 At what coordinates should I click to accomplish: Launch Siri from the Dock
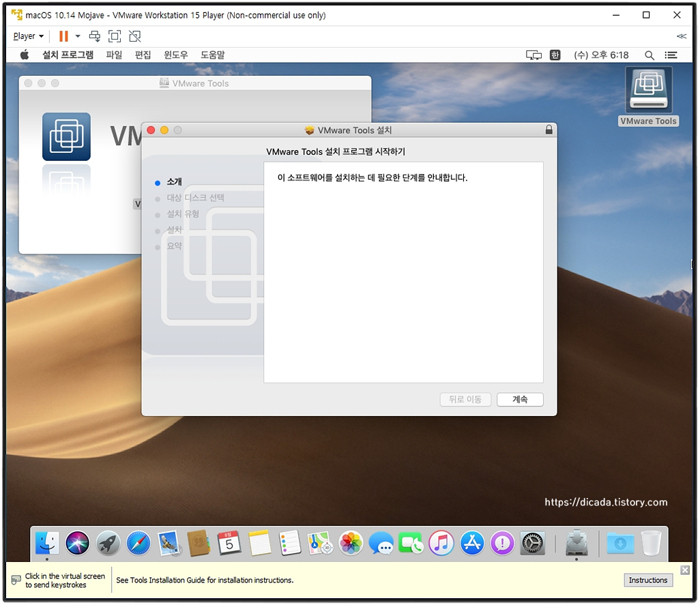coord(77,543)
